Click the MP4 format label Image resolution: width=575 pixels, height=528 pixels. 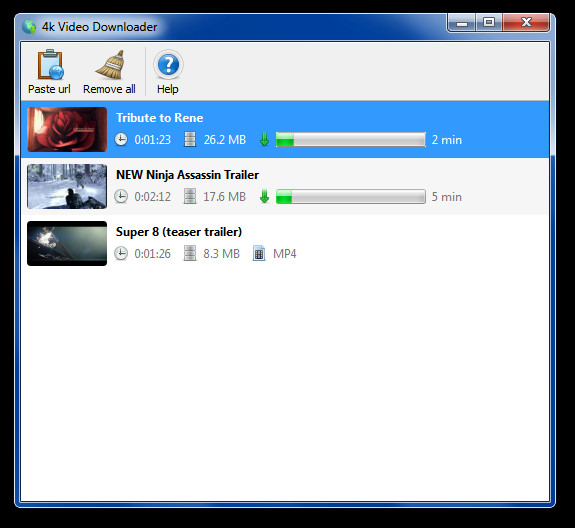pos(285,253)
